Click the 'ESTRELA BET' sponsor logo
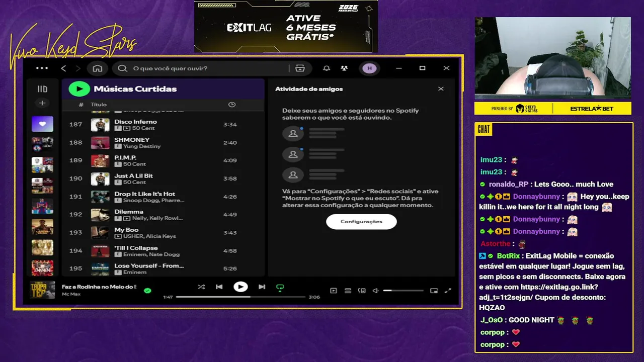 click(x=592, y=109)
